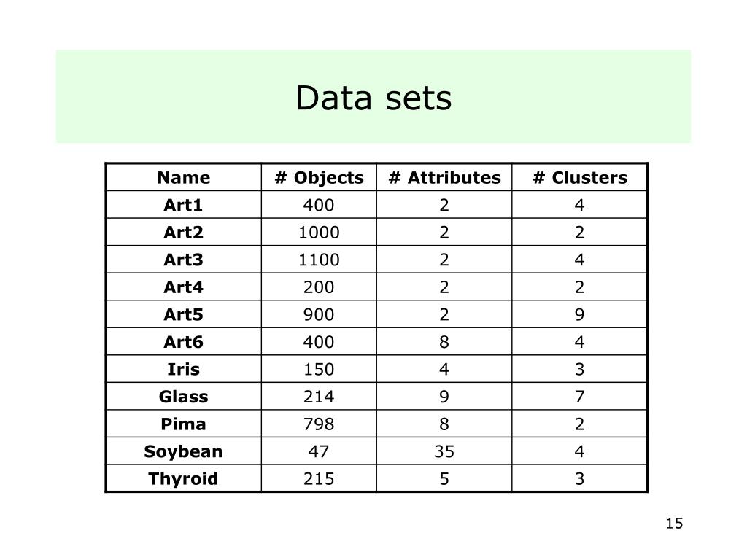Image resolution: width=747 pixels, height=560 pixels.
Task: Click the Soybean attributes cell showing 35
Action: (x=444, y=451)
